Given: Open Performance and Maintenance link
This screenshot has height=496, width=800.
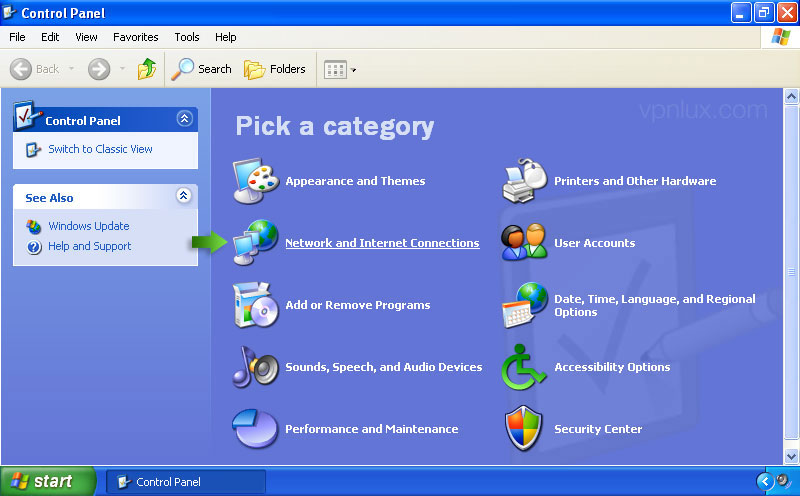Looking at the screenshot, I should pyautogui.click(x=371, y=429).
